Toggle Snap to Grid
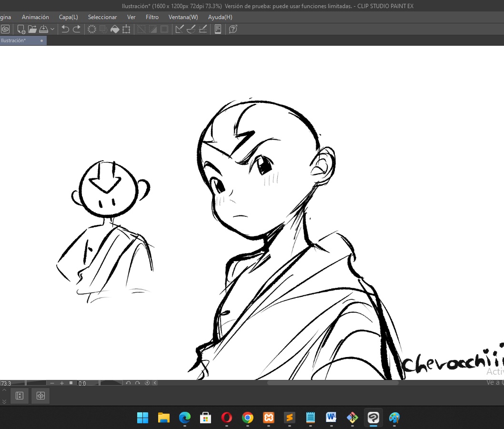The image size is (504, 429). [x=203, y=29]
